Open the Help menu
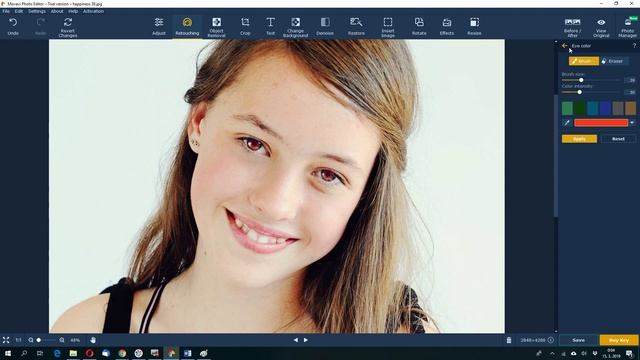This screenshot has height=360, width=640. pyautogui.click(x=73, y=11)
